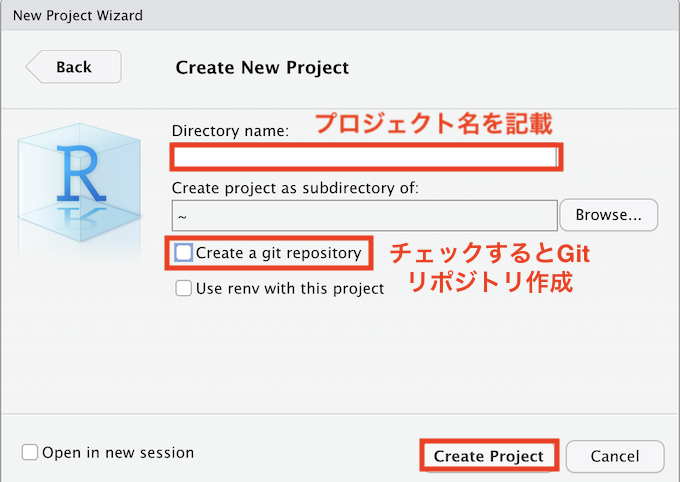680x482 pixels.
Task: Click the red リポジトリ作成 annotation line
Action: coord(490,282)
